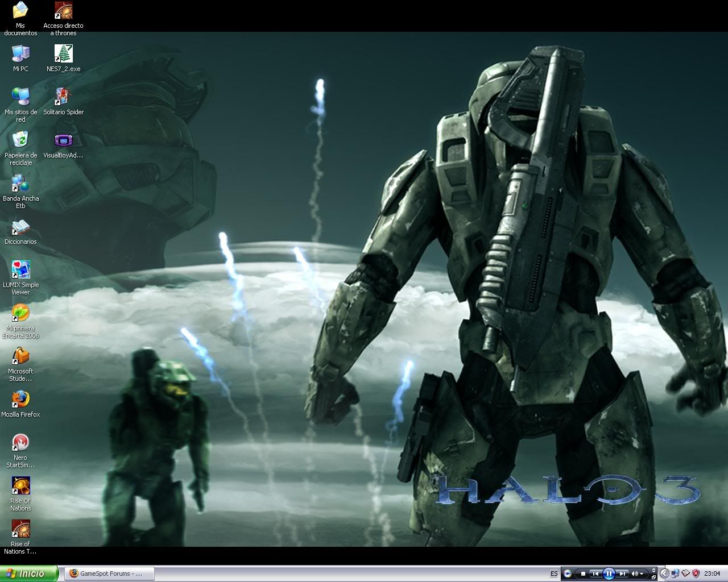Pause playback in the media player toolbar
Screen dimensions: 728x582
(x=609, y=573)
